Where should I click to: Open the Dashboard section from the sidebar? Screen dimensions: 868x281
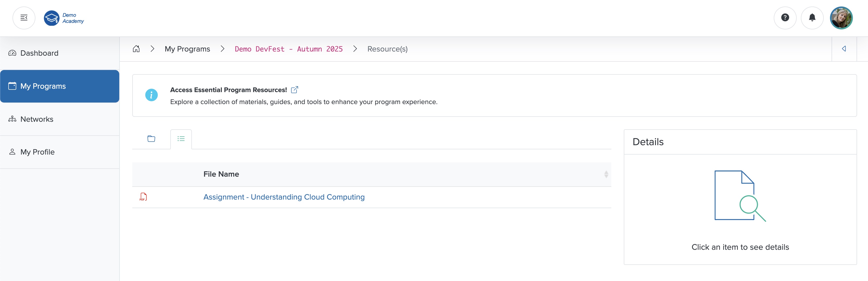[39, 53]
